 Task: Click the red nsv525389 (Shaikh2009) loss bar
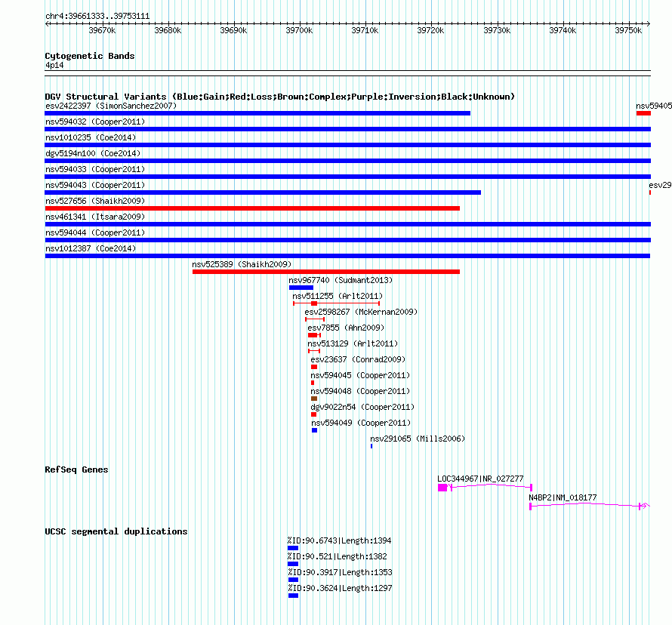326,272
